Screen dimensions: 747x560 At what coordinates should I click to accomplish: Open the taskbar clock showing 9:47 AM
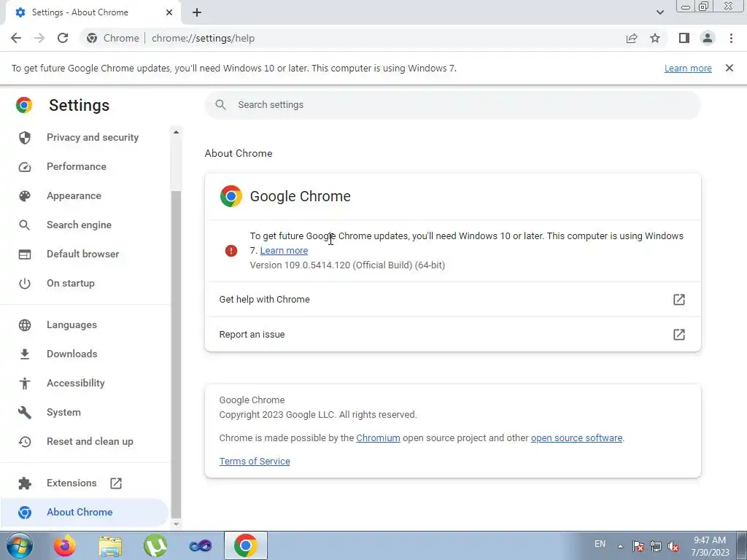coord(710,546)
